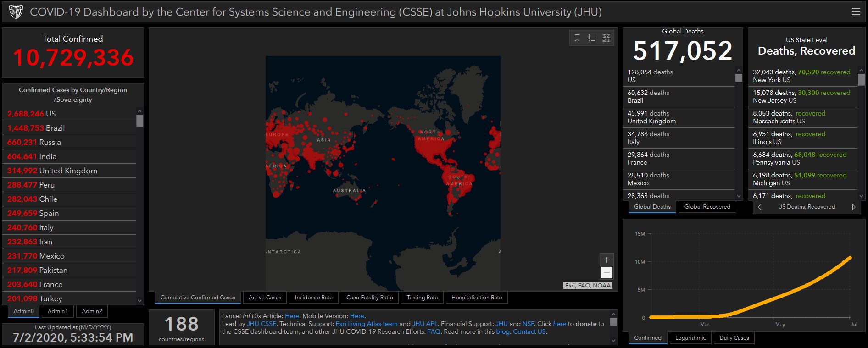Open the JHU APL link
868x348 pixels.
425,324
